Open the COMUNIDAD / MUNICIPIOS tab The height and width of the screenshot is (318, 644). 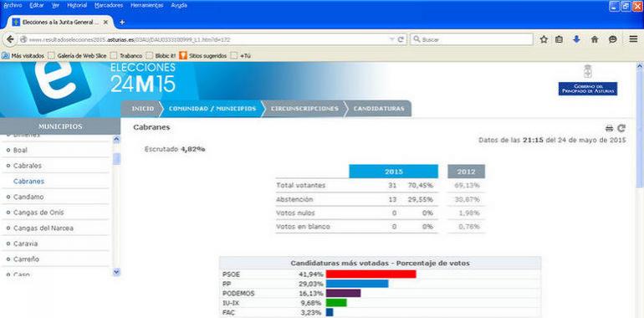point(212,109)
